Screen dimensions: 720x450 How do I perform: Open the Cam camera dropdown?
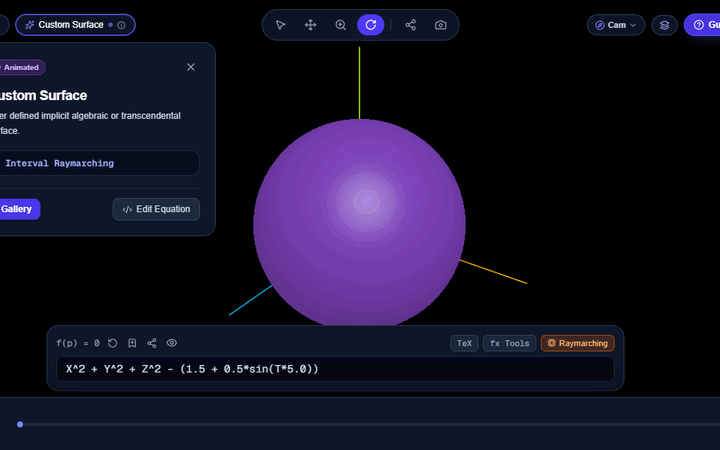616,25
